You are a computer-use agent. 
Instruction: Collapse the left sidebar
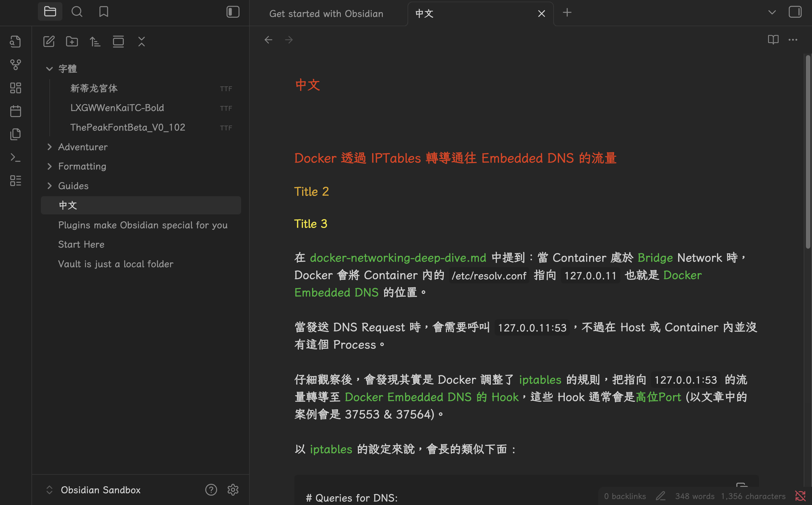233,12
